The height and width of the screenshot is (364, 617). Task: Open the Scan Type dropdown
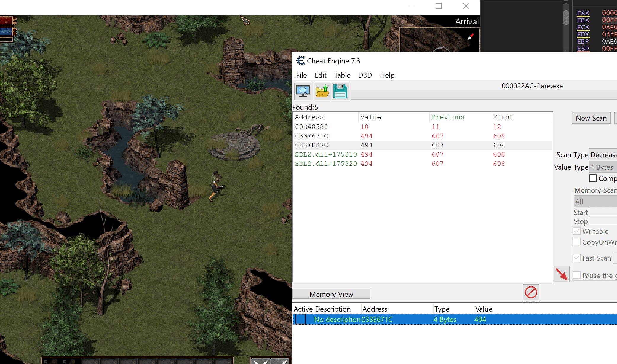(603, 154)
